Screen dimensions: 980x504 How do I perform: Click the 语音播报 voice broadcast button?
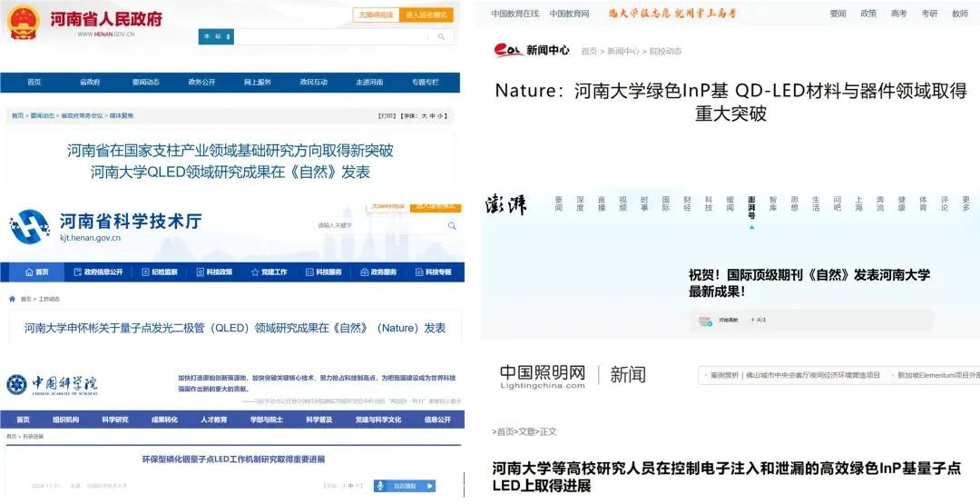click(405, 486)
